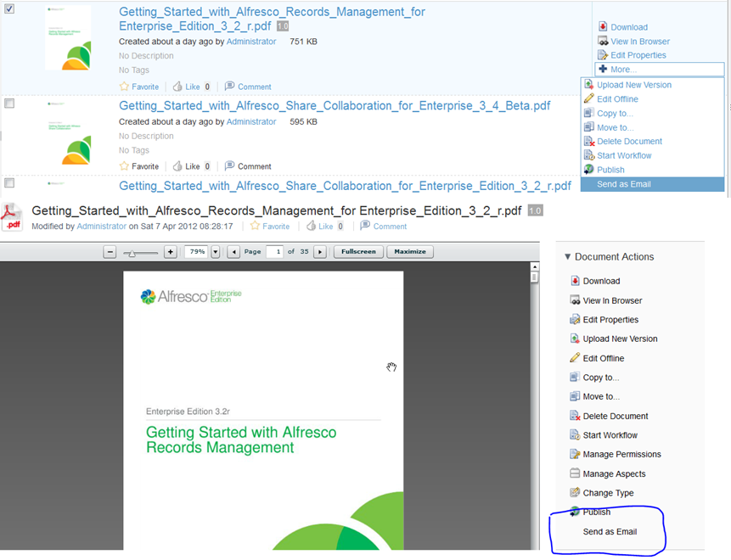This screenshot has height=560, width=731.
Task: Toggle Like thumb in preview header
Action: coord(311,226)
